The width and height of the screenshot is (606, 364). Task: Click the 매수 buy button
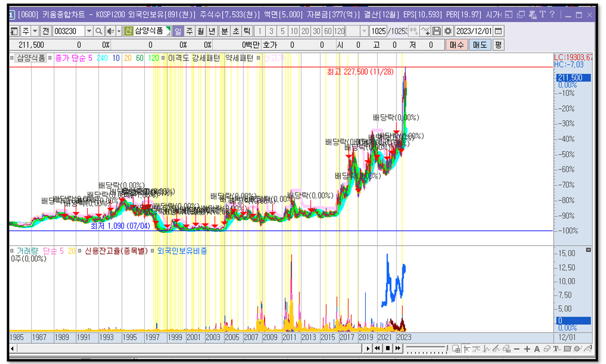pyautogui.click(x=456, y=45)
